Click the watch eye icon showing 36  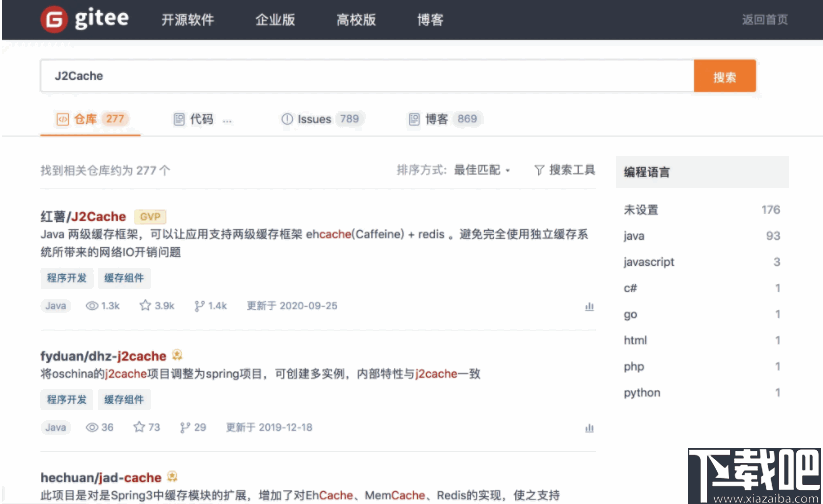(92, 427)
